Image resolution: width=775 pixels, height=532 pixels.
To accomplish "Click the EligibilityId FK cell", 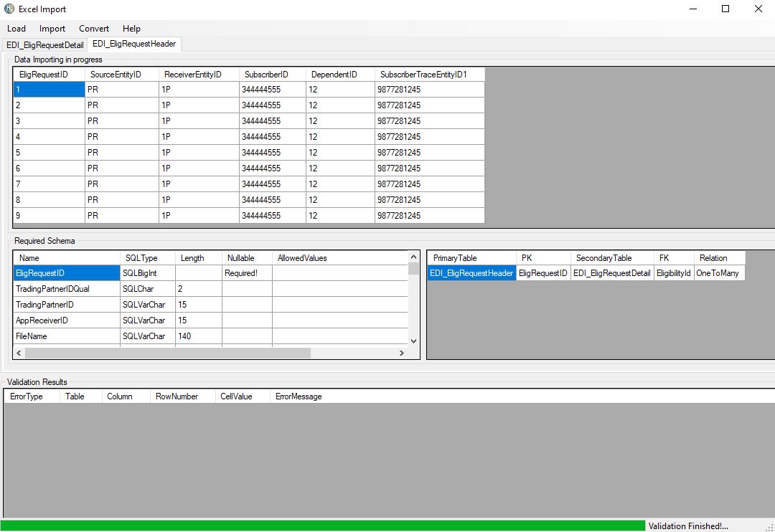I will (x=674, y=273).
